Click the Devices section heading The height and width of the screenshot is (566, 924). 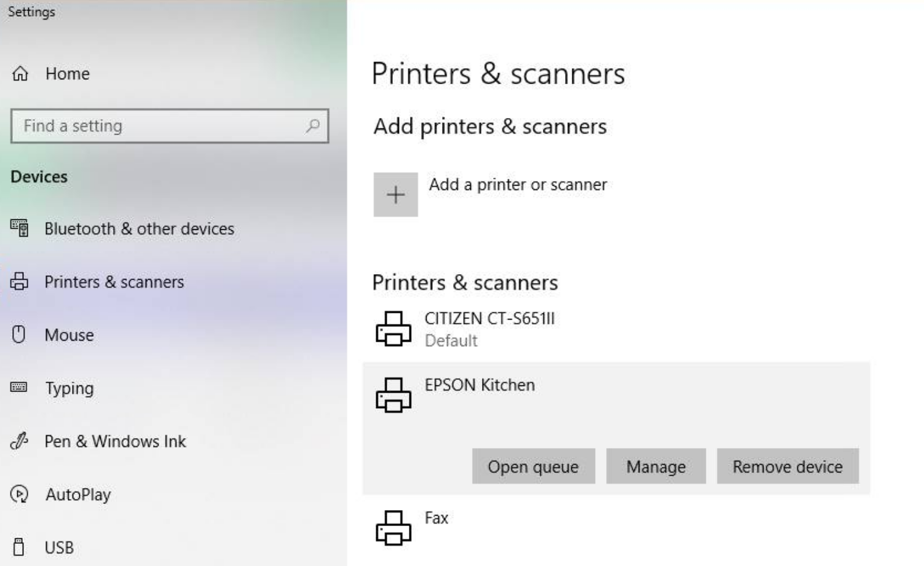39,176
